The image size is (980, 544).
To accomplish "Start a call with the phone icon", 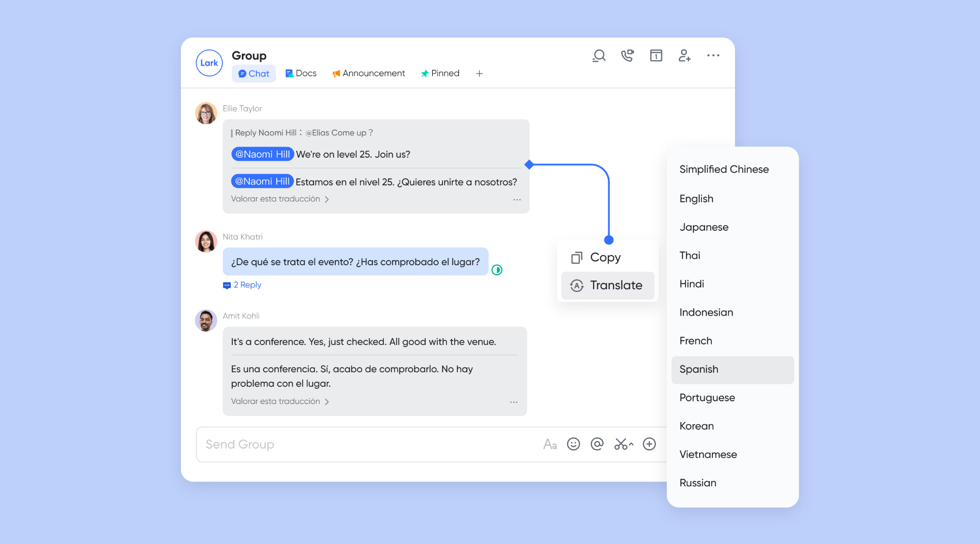I will (x=627, y=56).
